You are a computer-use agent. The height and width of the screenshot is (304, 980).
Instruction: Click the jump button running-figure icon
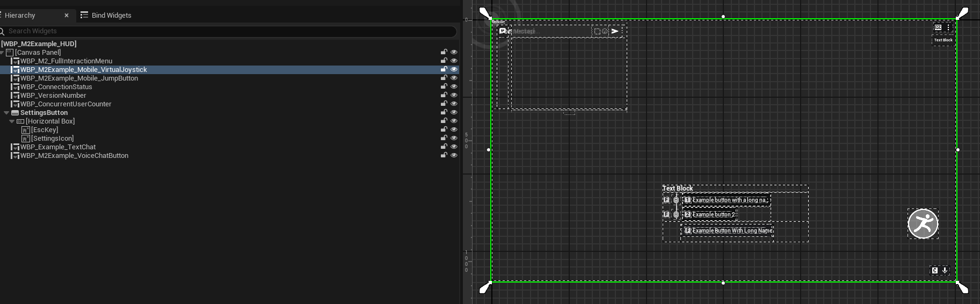pyautogui.click(x=923, y=224)
